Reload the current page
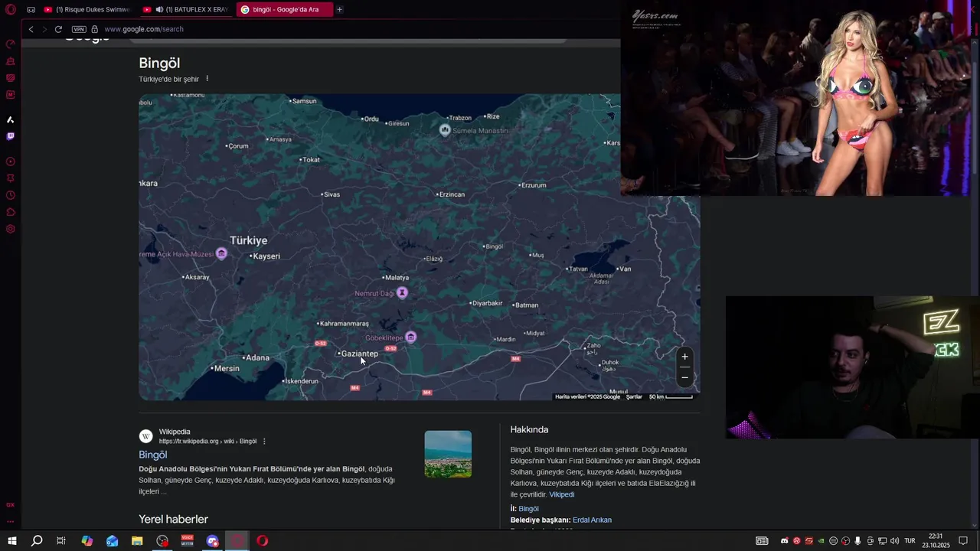This screenshot has height=551, width=980. pyautogui.click(x=58, y=29)
